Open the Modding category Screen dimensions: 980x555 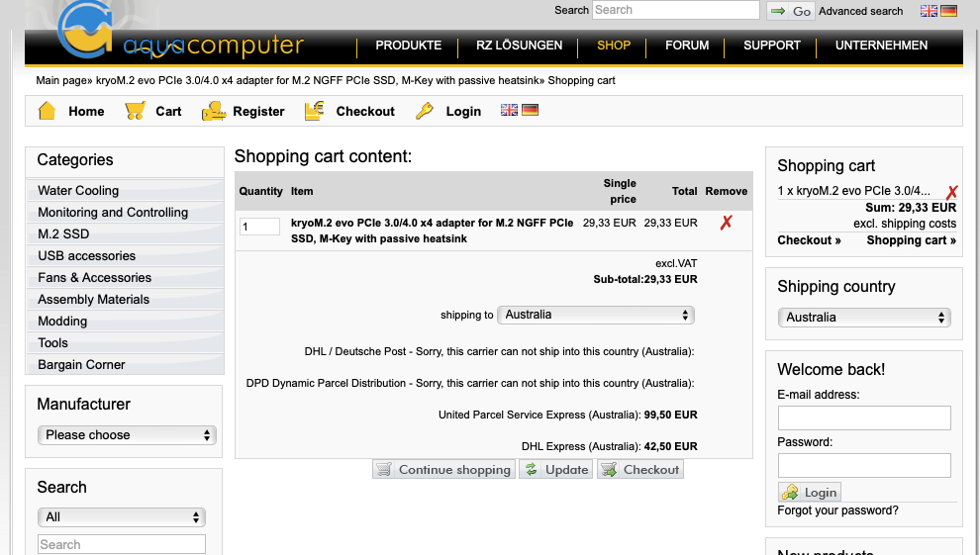[125, 322]
